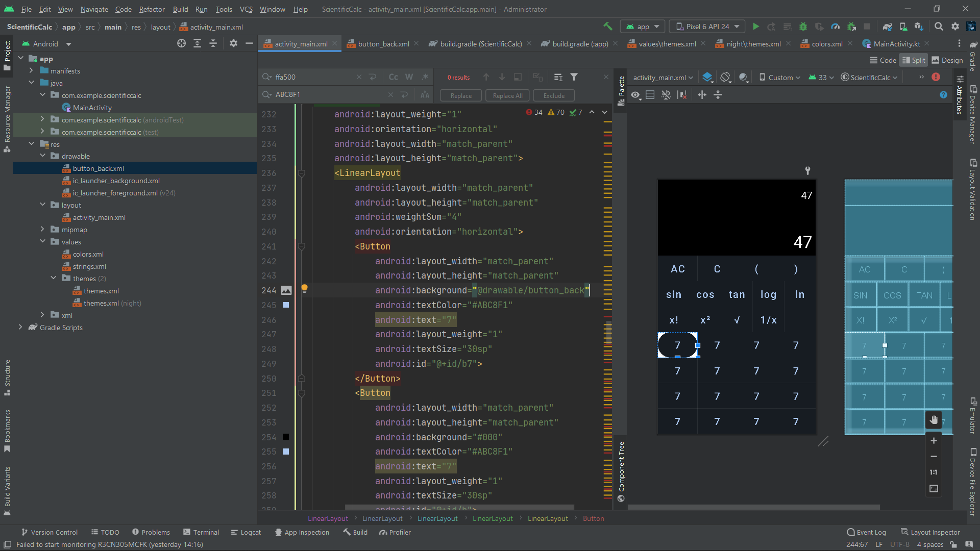Enable word match search option

coord(408,77)
